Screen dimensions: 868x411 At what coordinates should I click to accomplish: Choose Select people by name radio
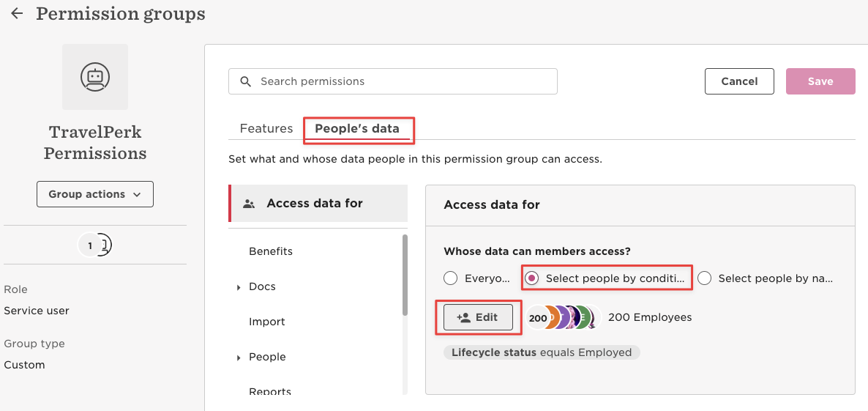click(x=704, y=278)
